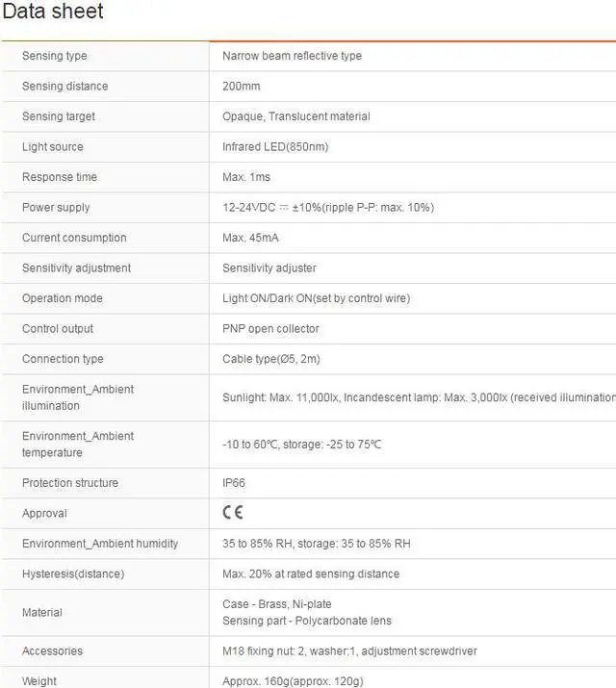Click the "Infrared LED(850nm)" value

click(x=275, y=147)
